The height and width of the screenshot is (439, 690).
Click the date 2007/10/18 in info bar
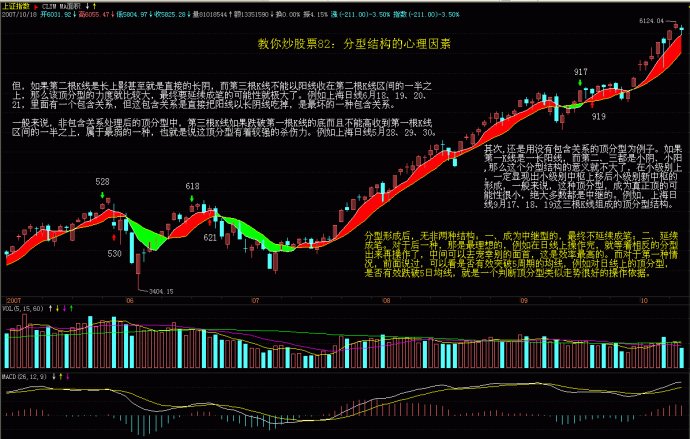[19, 15]
